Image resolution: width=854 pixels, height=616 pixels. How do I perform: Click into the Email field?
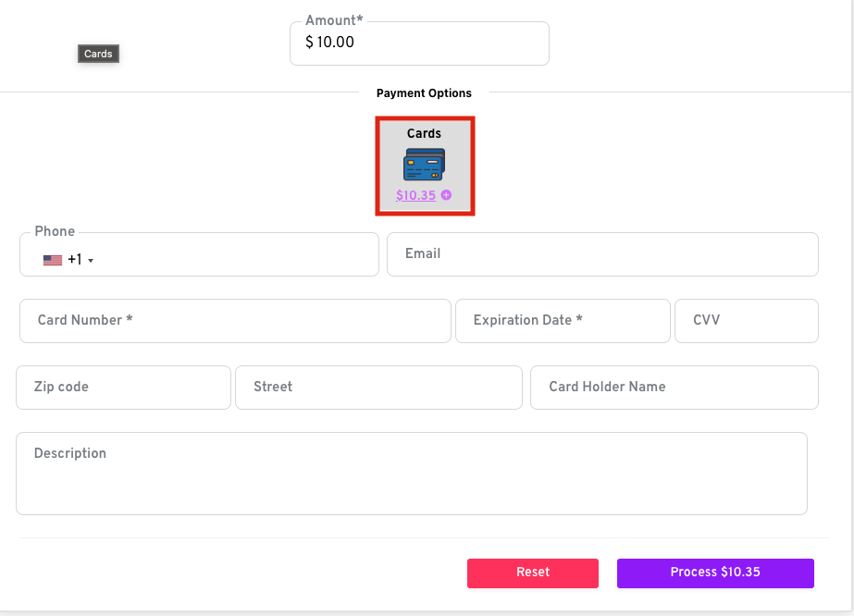602,254
